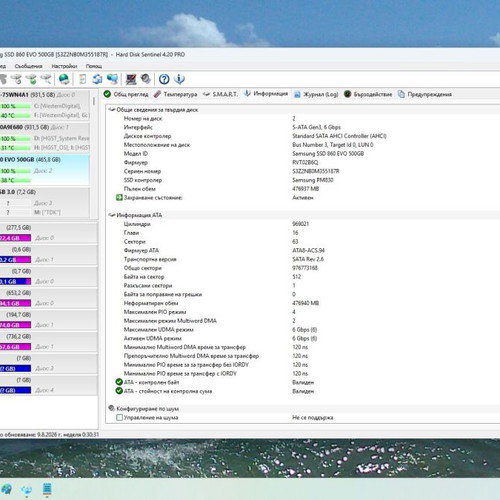Viewport: 500px width, 500px height.
Task: Collapse the Общи сведения за твърдия диск section
Action: tap(112, 110)
